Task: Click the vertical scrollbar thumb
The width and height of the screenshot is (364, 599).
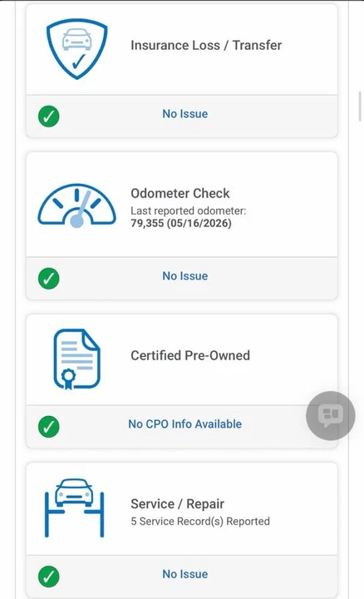Action: (x=360, y=106)
